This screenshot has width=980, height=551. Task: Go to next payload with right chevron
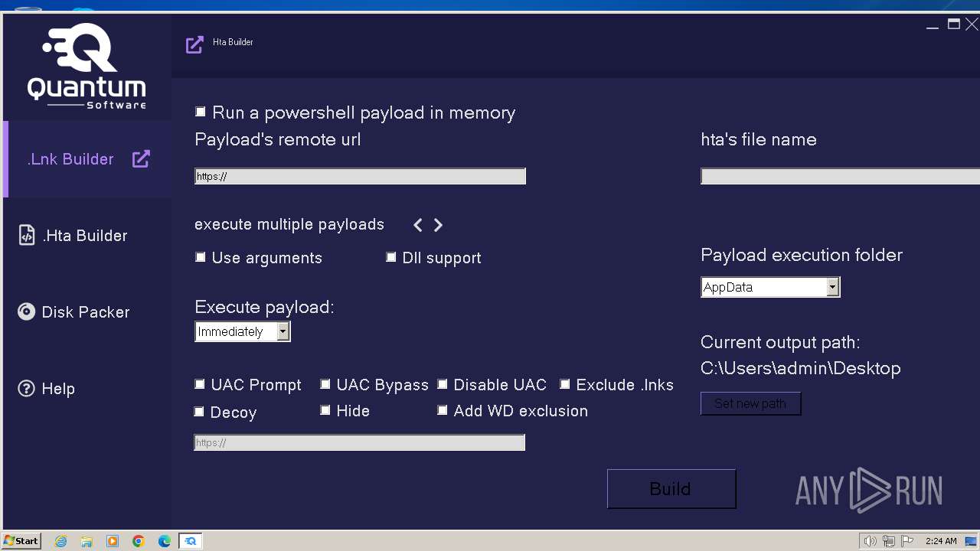tap(438, 225)
